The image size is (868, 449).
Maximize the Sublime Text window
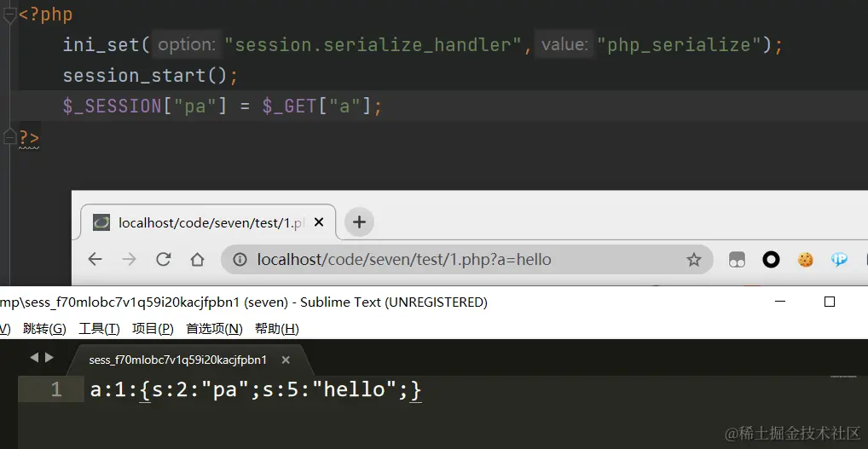point(830,302)
